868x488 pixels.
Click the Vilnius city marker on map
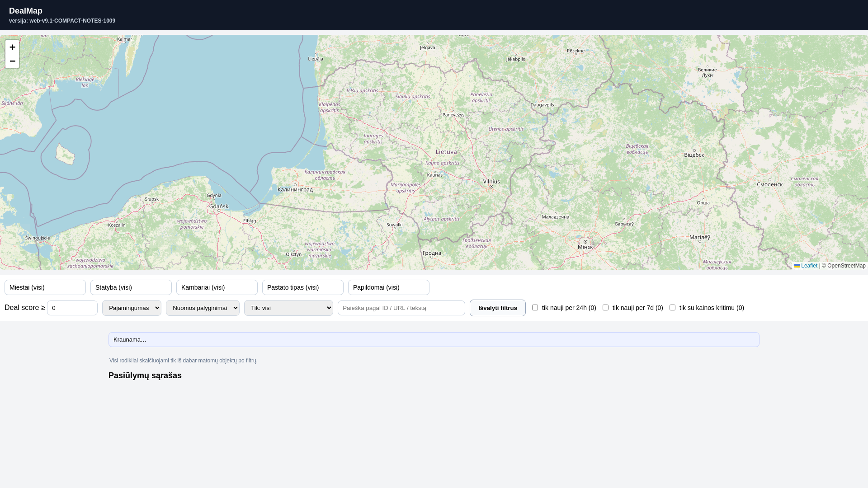[491, 187]
